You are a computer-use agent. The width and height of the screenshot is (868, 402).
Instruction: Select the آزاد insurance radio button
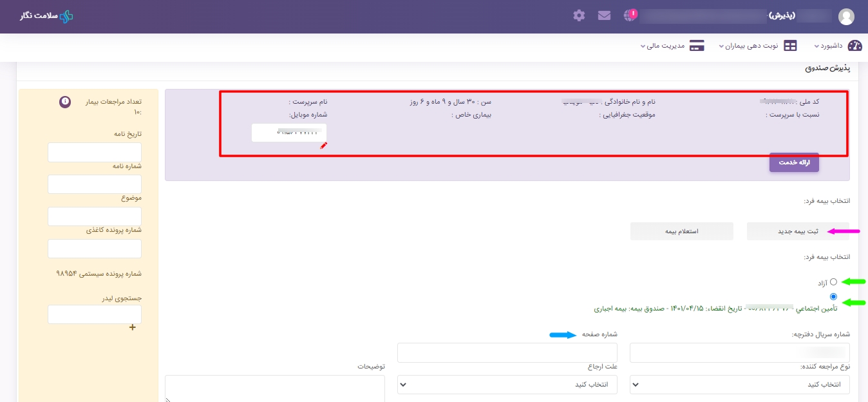833,282
